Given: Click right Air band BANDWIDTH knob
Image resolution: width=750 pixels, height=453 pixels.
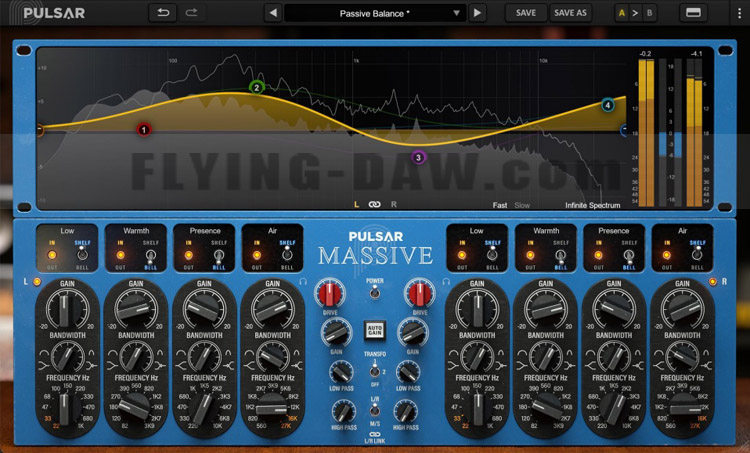Looking at the screenshot, I should pyautogui.click(x=682, y=357).
